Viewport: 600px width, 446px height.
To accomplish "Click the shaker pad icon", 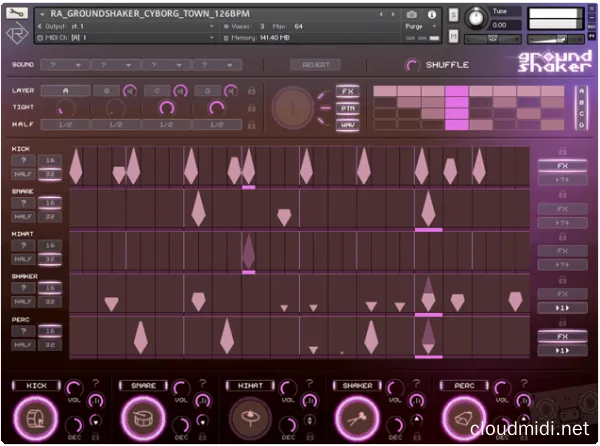I will tap(357, 418).
